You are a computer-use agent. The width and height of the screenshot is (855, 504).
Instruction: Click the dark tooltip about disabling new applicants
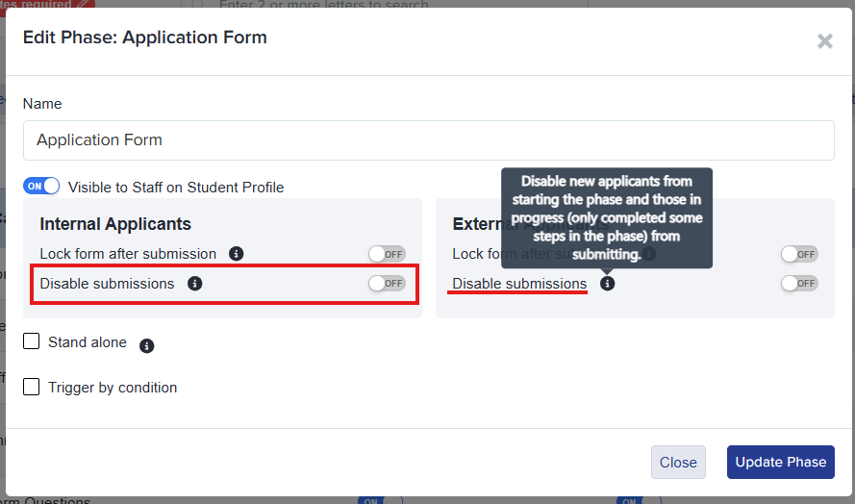pos(607,217)
